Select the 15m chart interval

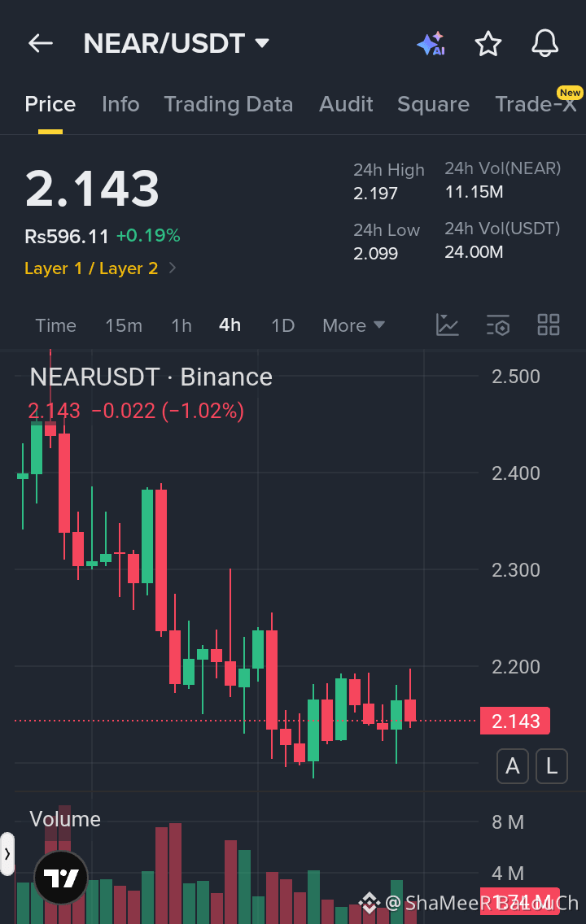click(x=124, y=325)
